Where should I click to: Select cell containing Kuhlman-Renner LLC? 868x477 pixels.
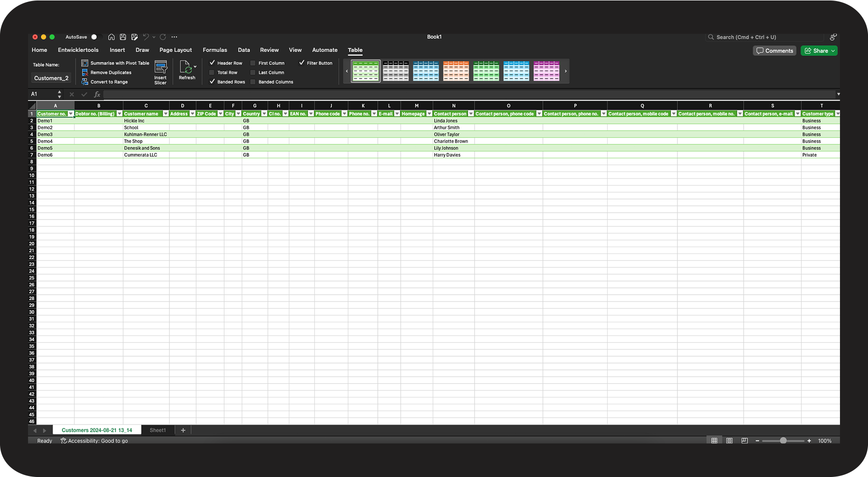coord(146,134)
